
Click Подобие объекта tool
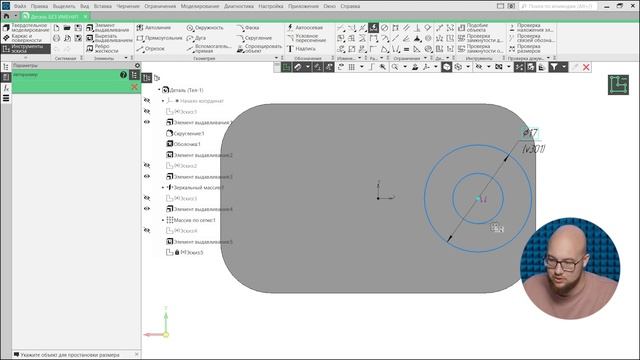[473, 28]
